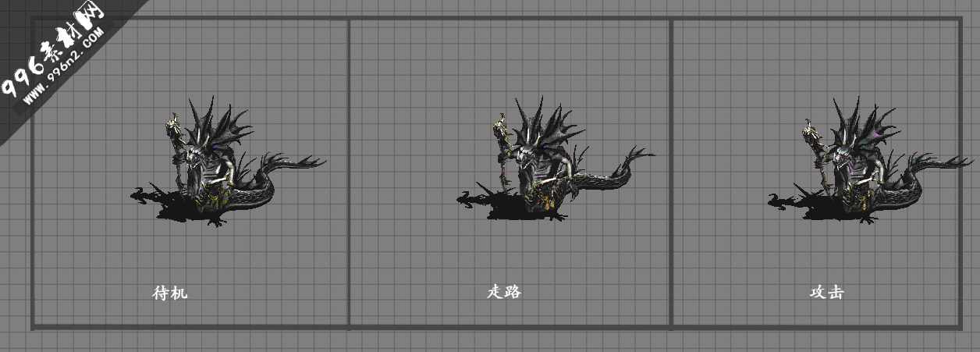Click the 待机 label text
The image size is (980, 352).
click(170, 293)
